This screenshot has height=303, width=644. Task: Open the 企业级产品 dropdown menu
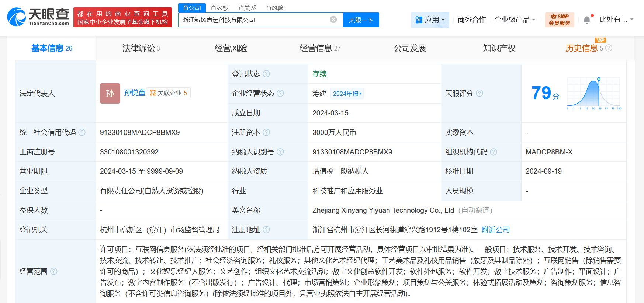tap(515, 20)
